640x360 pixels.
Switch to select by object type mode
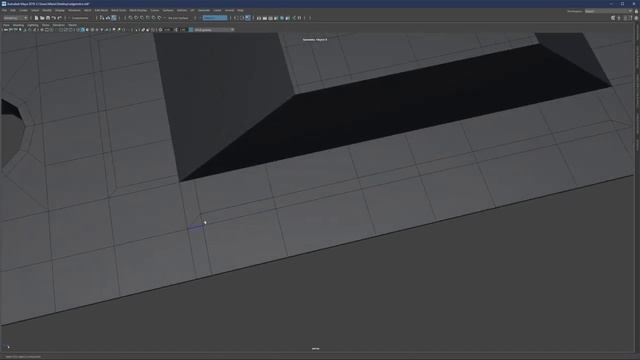coord(107,18)
